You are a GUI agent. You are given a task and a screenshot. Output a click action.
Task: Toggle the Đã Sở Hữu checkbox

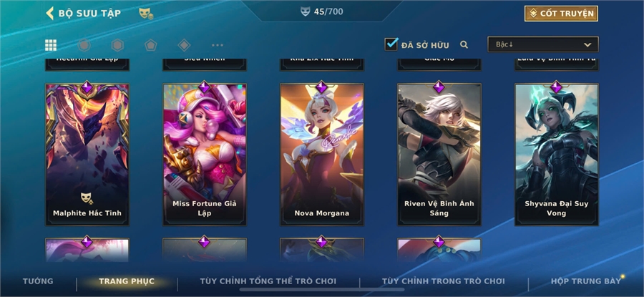391,44
